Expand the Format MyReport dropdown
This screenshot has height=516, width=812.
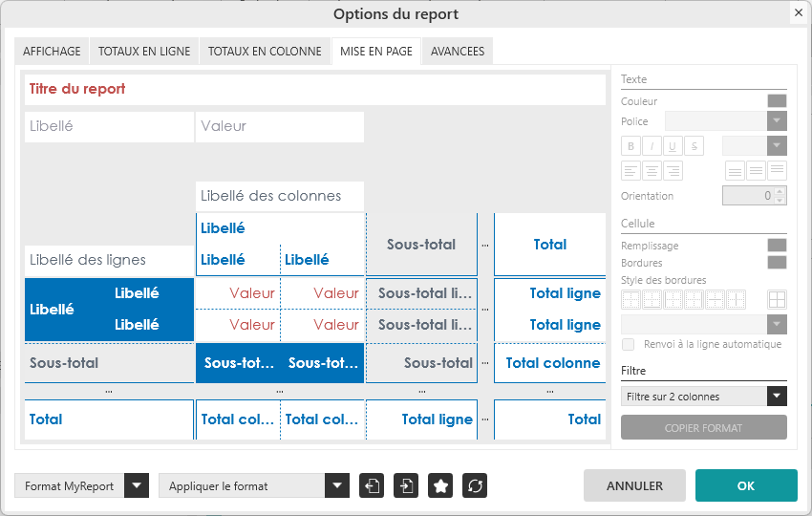pyautogui.click(x=138, y=485)
